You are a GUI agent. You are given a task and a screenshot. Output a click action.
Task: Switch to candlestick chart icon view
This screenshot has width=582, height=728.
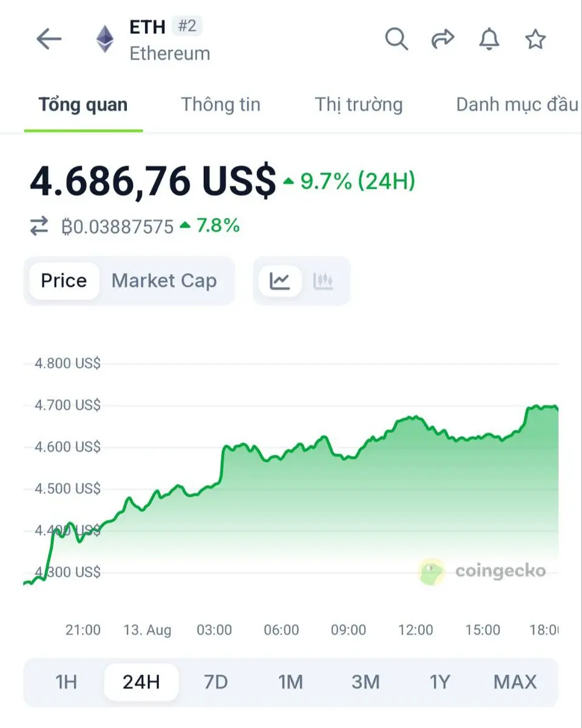click(x=323, y=281)
